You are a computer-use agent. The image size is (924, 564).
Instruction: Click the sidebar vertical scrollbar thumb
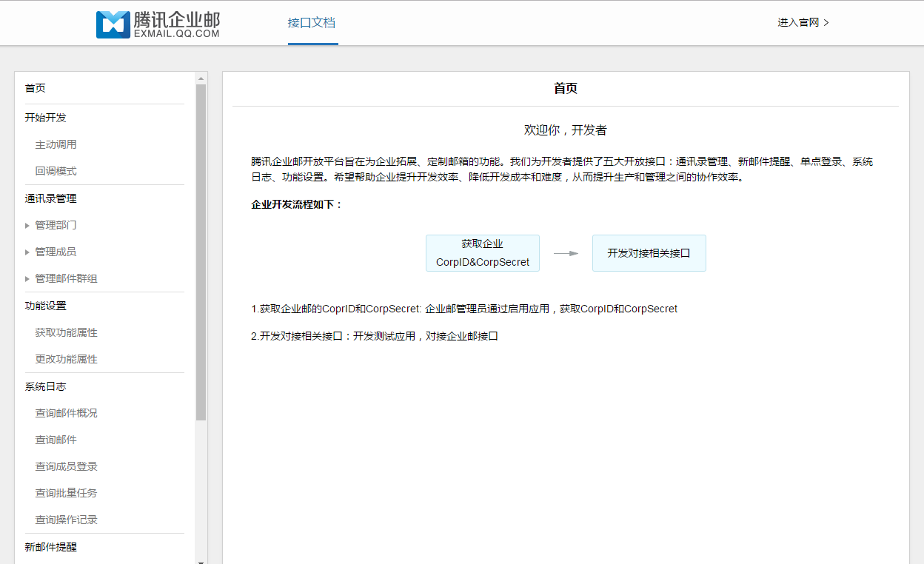point(201,252)
